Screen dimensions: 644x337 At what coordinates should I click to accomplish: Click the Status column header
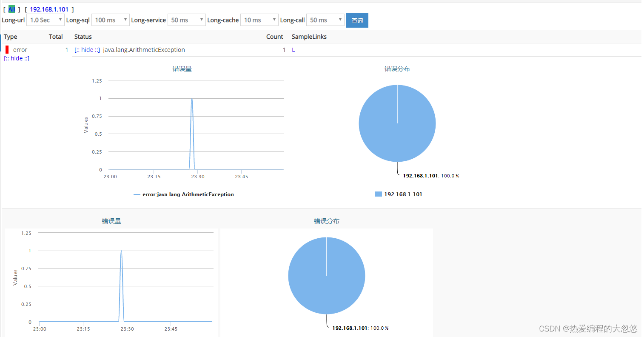point(83,37)
